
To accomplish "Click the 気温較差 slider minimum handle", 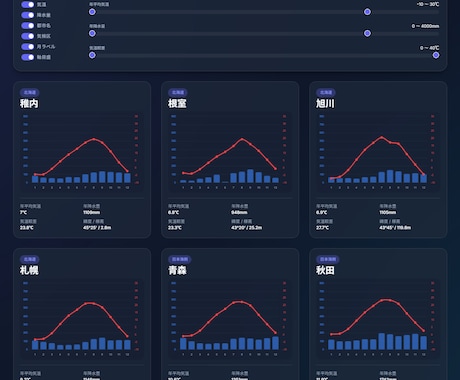I will [92, 55].
